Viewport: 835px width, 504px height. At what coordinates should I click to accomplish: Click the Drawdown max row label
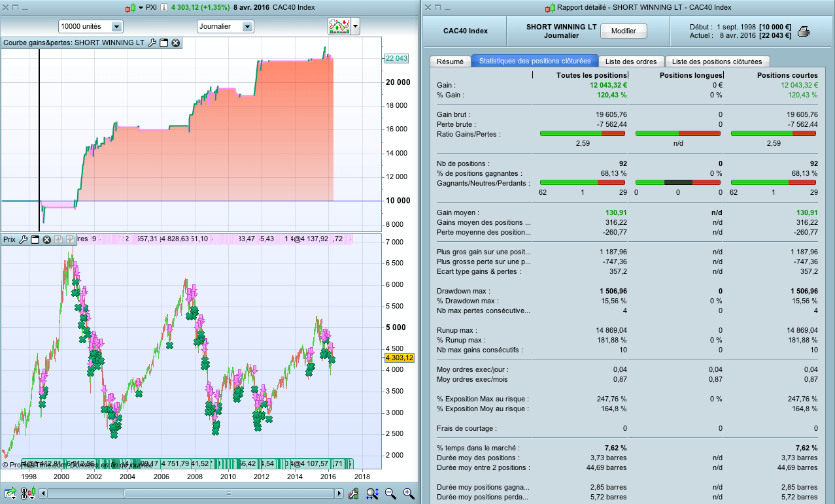pos(463,291)
